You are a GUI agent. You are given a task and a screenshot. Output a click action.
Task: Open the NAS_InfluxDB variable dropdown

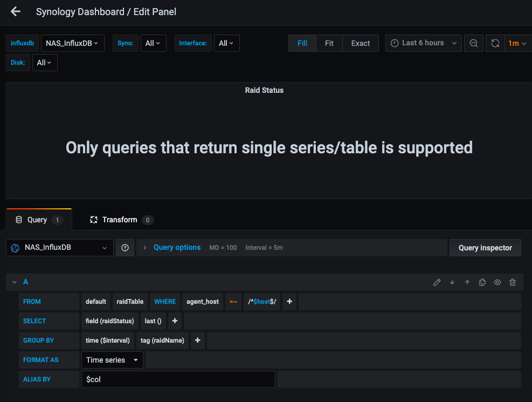73,43
